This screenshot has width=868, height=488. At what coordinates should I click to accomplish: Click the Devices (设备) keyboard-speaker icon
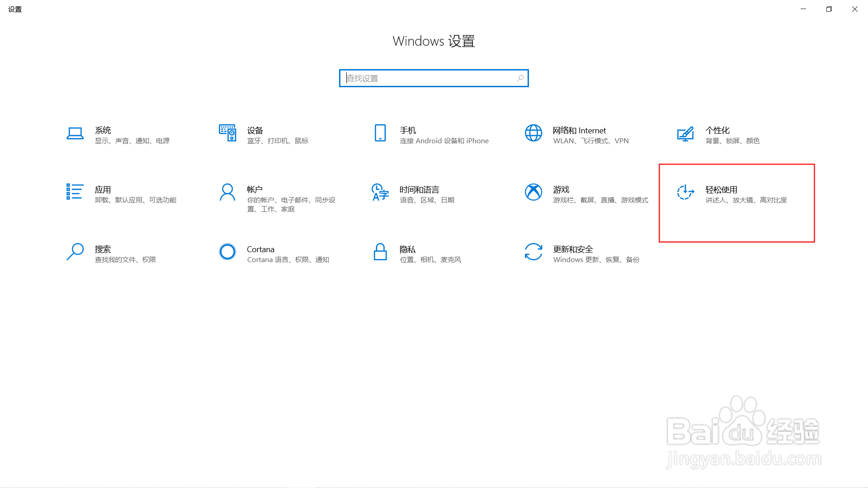[227, 133]
